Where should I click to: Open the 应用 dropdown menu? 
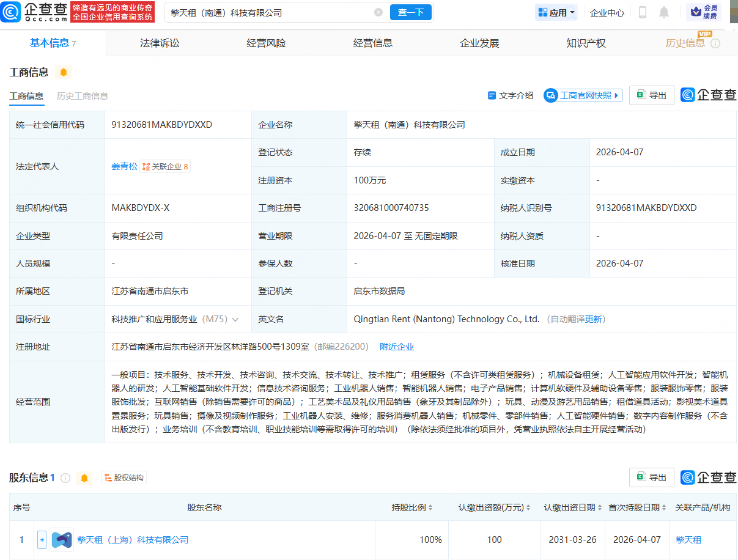[556, 12]
